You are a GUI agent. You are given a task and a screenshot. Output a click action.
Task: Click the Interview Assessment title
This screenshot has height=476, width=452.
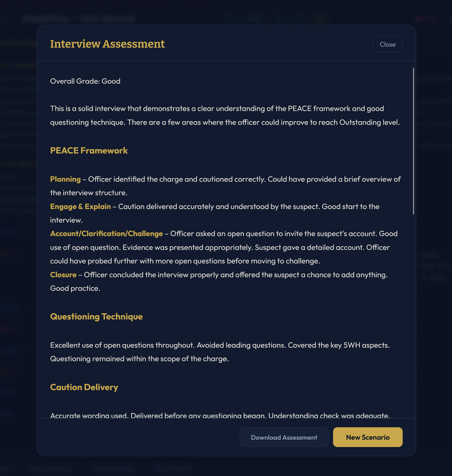tap(107, 44)
